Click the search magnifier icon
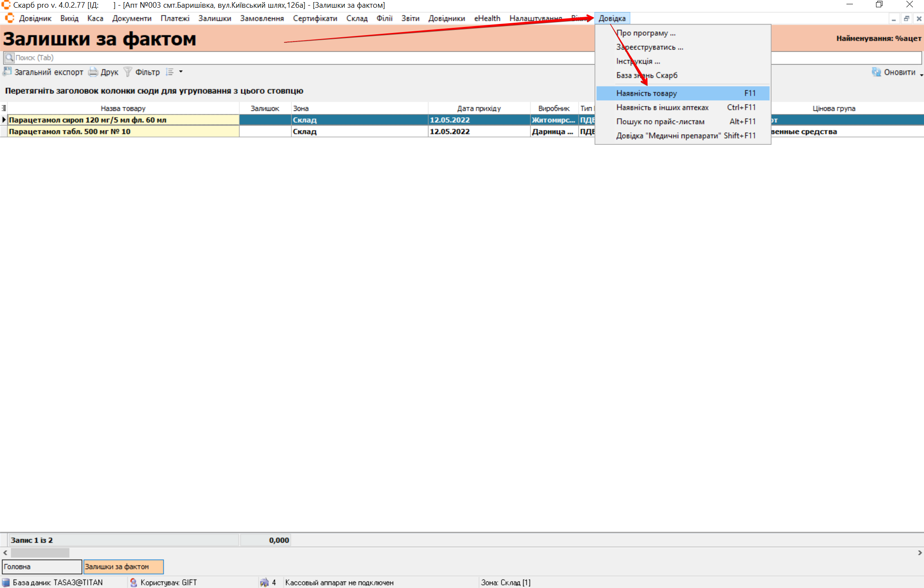The image size is (924, 588). (9, 57)
